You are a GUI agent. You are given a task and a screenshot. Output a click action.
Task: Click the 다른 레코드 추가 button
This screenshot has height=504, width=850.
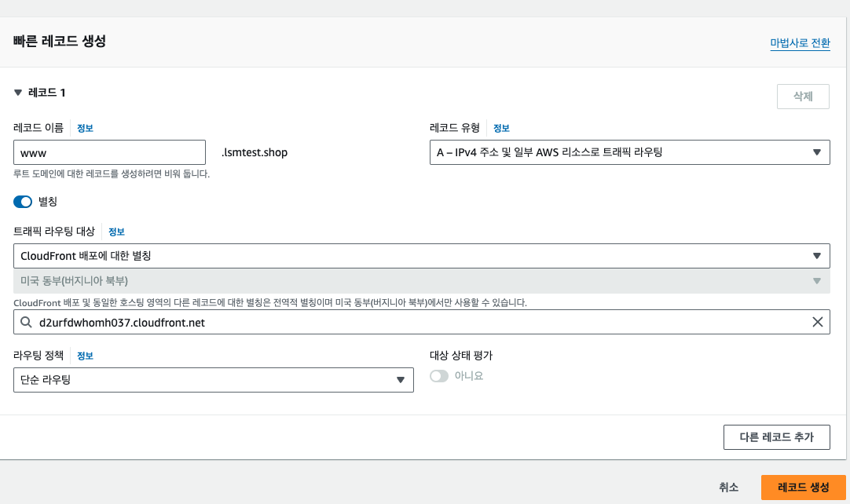tap(776, 437)
